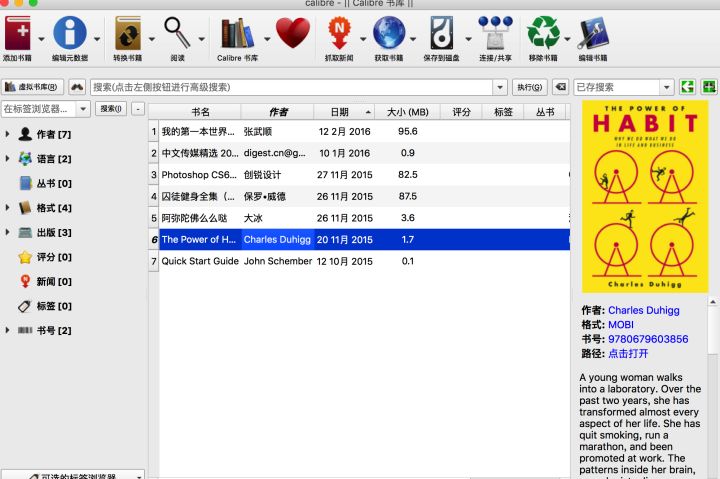Viewport: 720px width, 479px height.
Task: Click the clear search backspace icon
Action: click(x=560, y=87)
